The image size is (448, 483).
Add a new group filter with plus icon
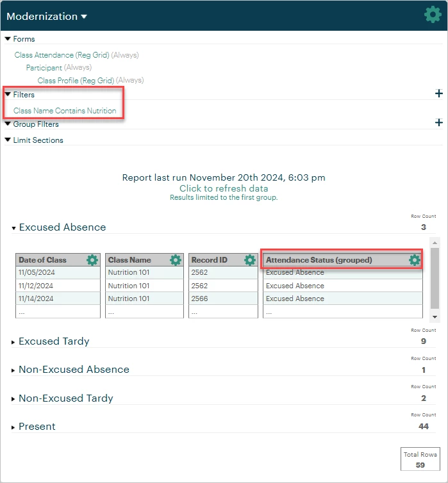(439, 122)
